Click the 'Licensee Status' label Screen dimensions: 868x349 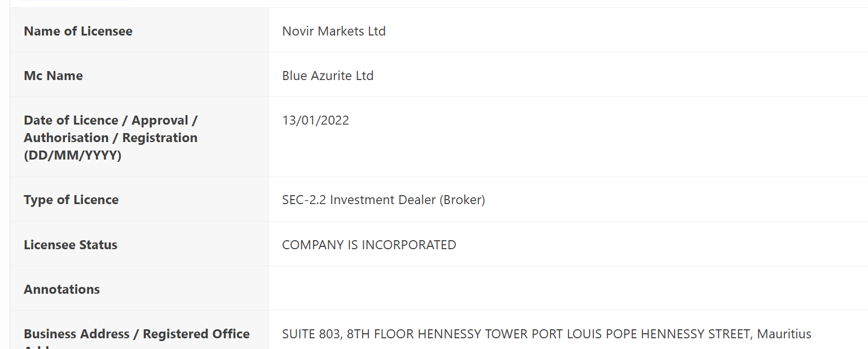[71, 245]
